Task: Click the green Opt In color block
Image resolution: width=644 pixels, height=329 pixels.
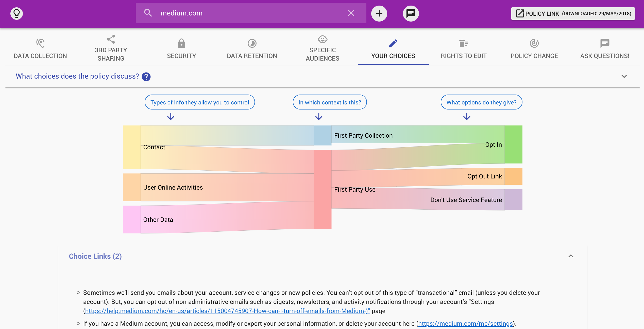Action: [x=513, y=144]
